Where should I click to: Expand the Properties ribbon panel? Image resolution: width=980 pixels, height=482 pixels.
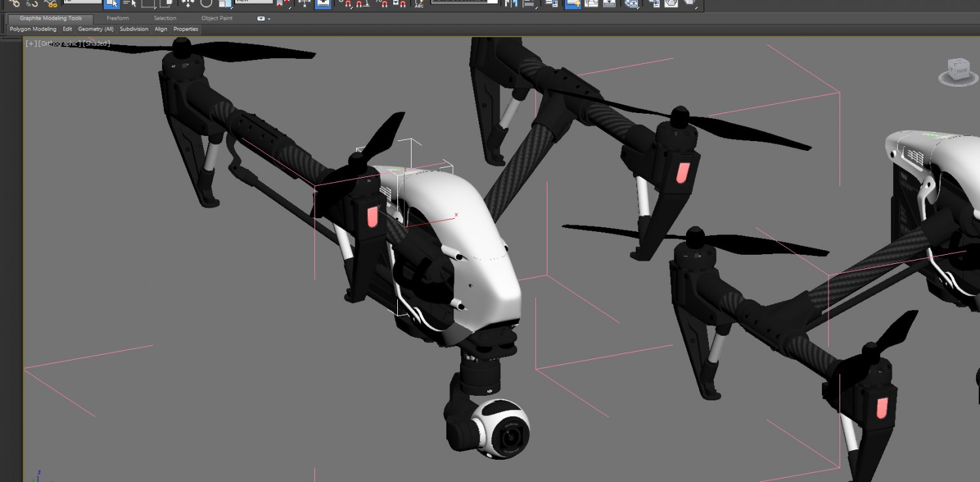point(186,29)
